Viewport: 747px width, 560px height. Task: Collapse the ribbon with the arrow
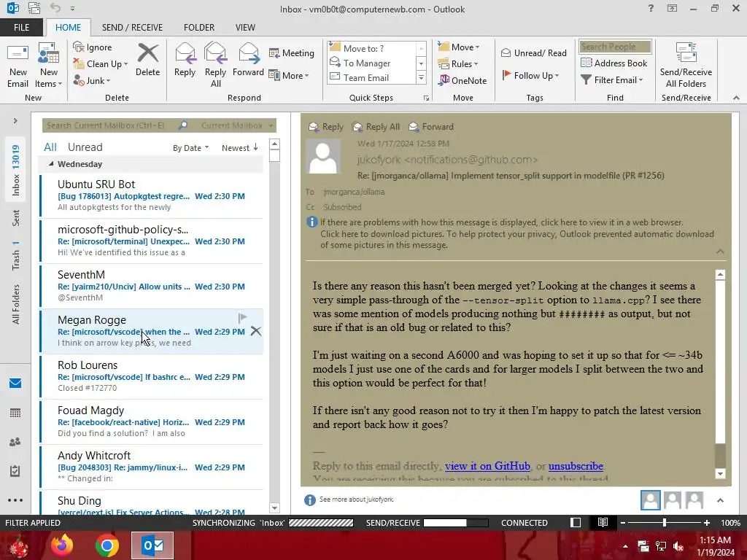(736, 98)
